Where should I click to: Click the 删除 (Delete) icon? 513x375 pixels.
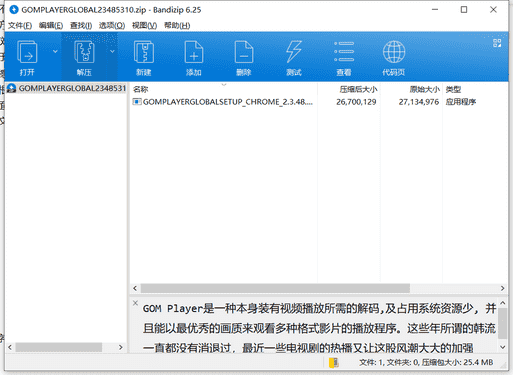[x=244, y=52]
